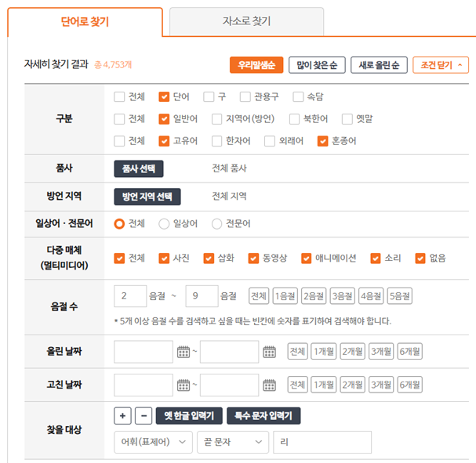Sort results by 새로 올린 순
Screen dimensions: 476x463
coord(379,65)
